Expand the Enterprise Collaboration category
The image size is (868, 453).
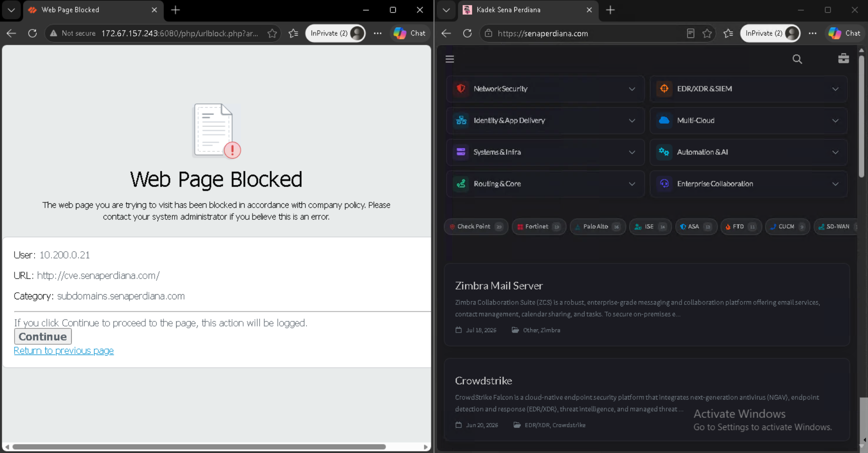(749, 184)
